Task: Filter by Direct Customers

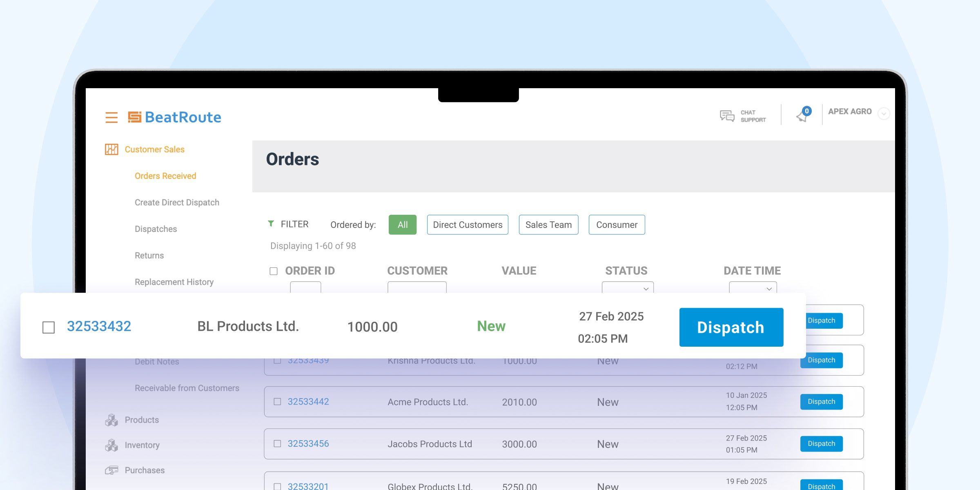Action: (468, 225)
